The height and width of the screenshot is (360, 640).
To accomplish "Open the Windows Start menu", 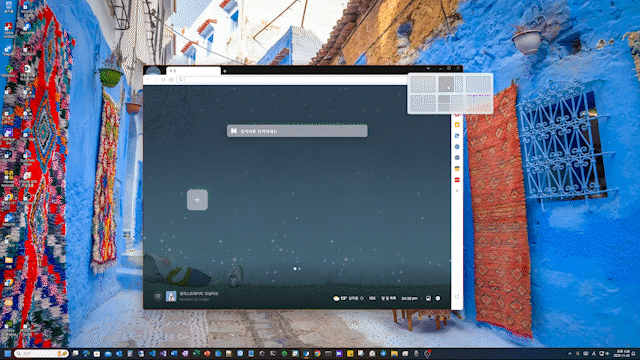I will tap(7, 353).
